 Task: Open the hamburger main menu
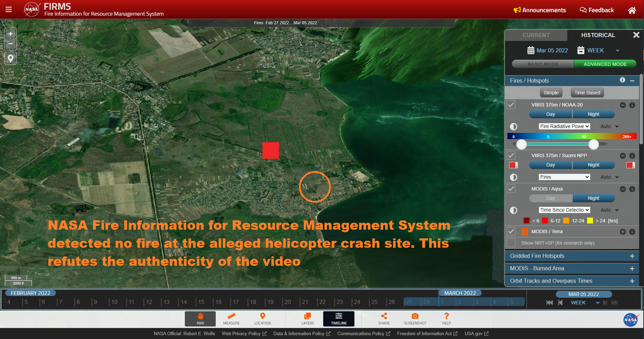click(9, 10)
